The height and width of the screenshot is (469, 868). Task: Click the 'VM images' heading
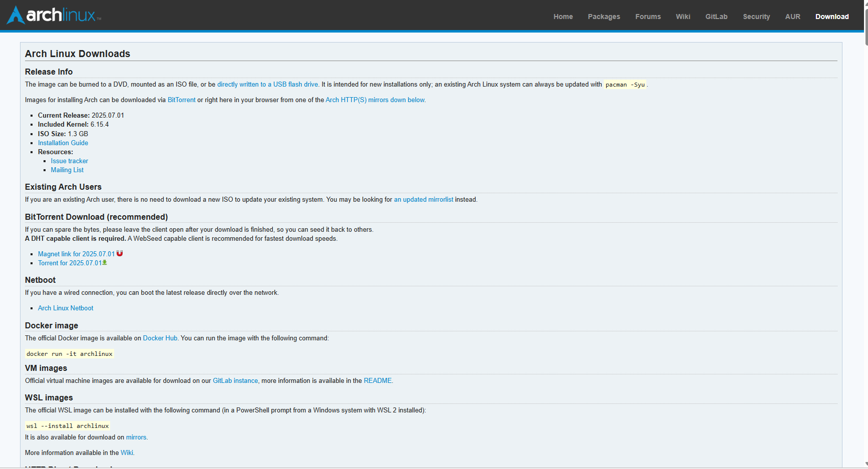(x=46, y=368)
